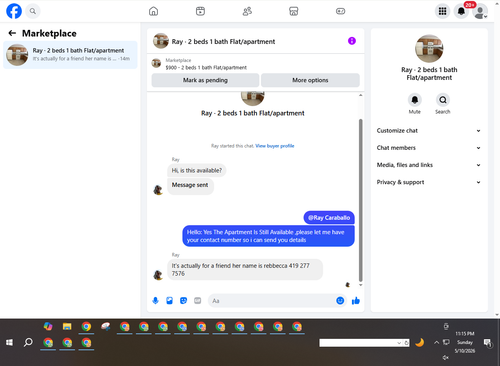This screenshot has width=500, height=366.
Task: Open the Copilot icon in taskbar
Action: coord(48,327)
